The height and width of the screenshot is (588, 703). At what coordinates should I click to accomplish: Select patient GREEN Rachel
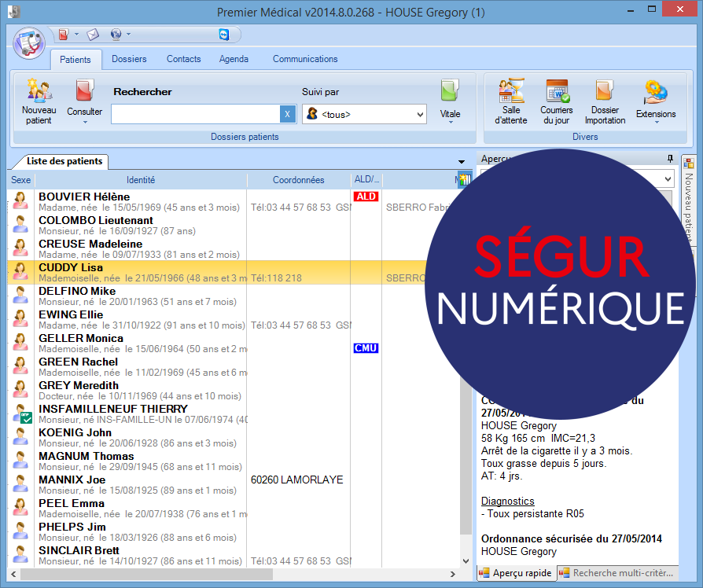[233, 366]
